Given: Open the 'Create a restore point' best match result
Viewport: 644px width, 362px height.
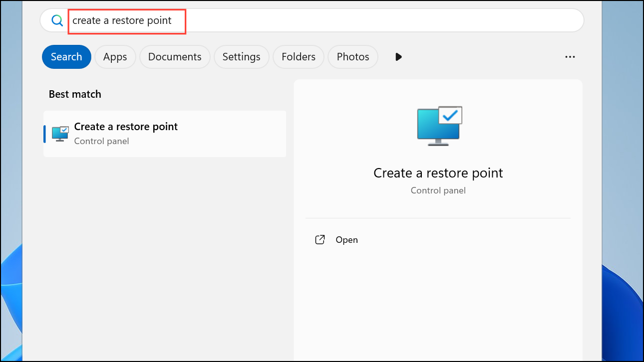Looking at the screenshot, I should point(165,134).
